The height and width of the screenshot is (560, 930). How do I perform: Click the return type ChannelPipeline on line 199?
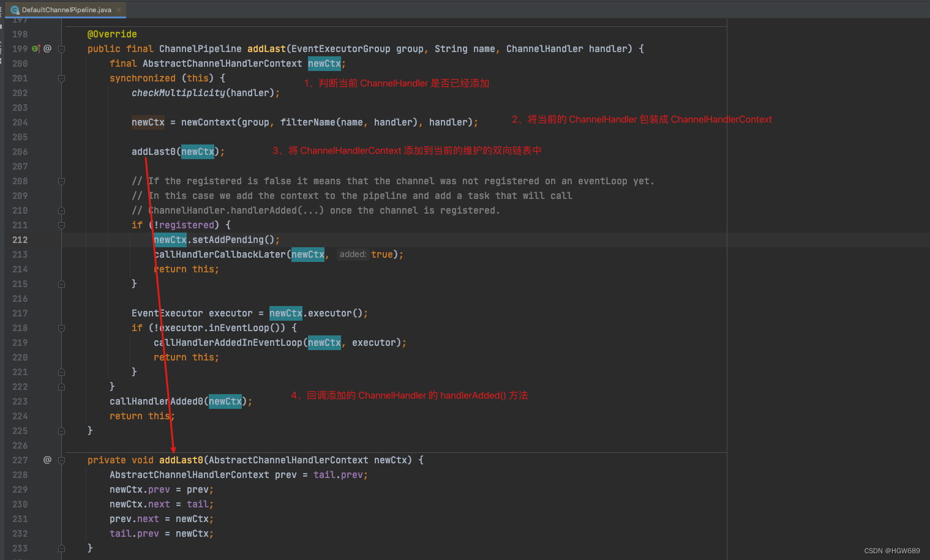pos(200,49)
